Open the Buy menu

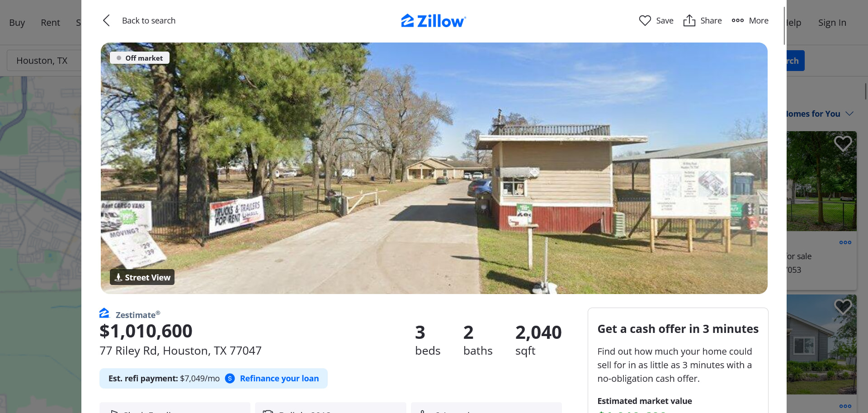tap(17, 23)
